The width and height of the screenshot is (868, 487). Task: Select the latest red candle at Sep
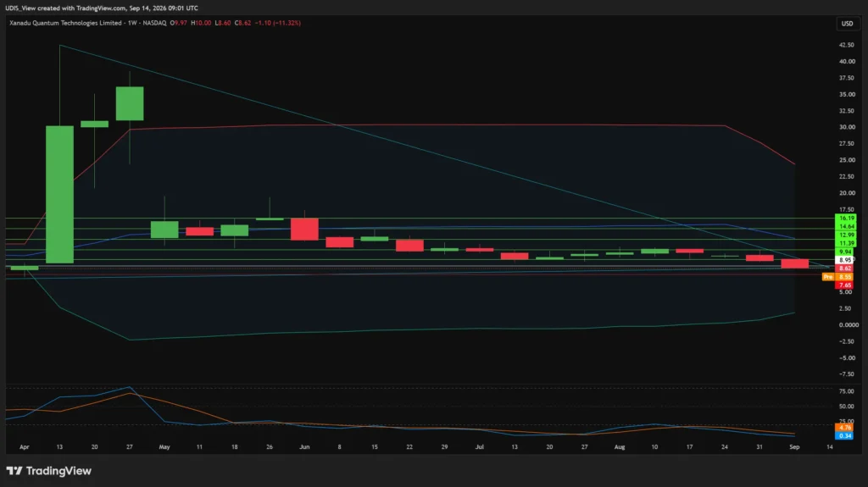(794, 264)
